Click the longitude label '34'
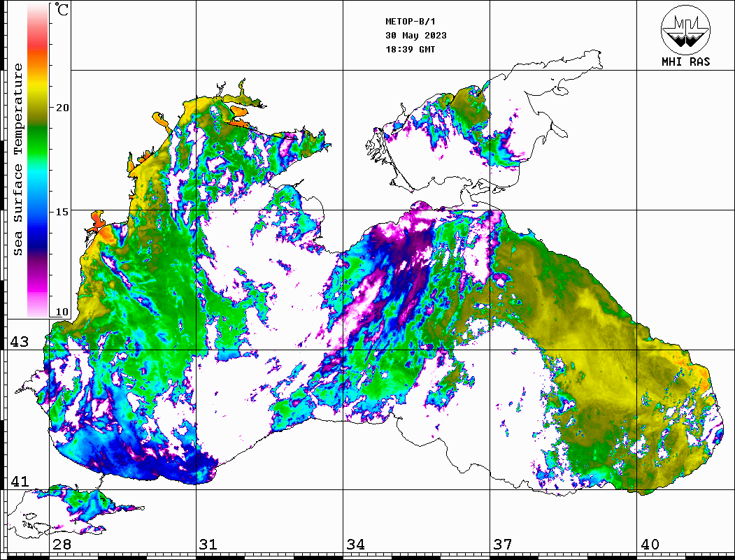Image resolution: width=735 pixels, height=560 pixels. tap(355, 545)
